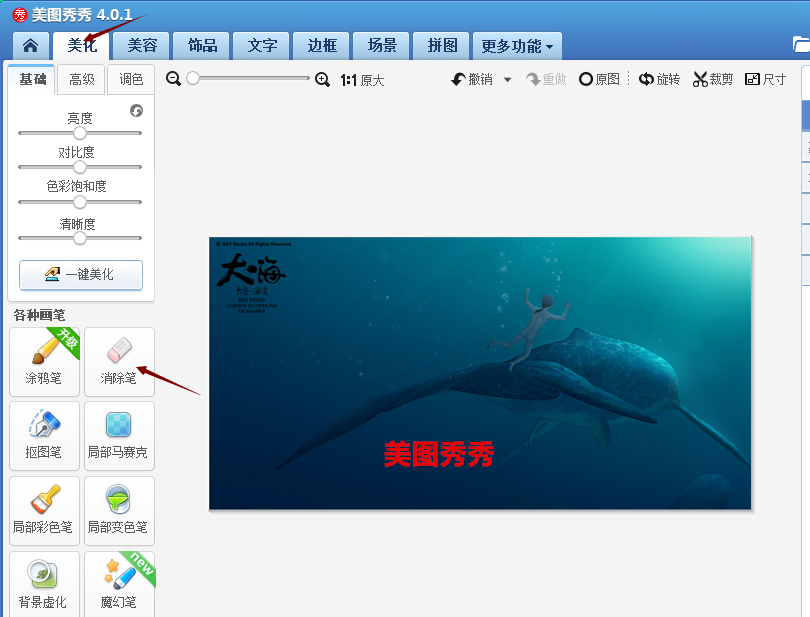Select the 抠图笔 cutout tool
Image resolution: width=810 pixels, height=617 pixels.
click(44, 436)
